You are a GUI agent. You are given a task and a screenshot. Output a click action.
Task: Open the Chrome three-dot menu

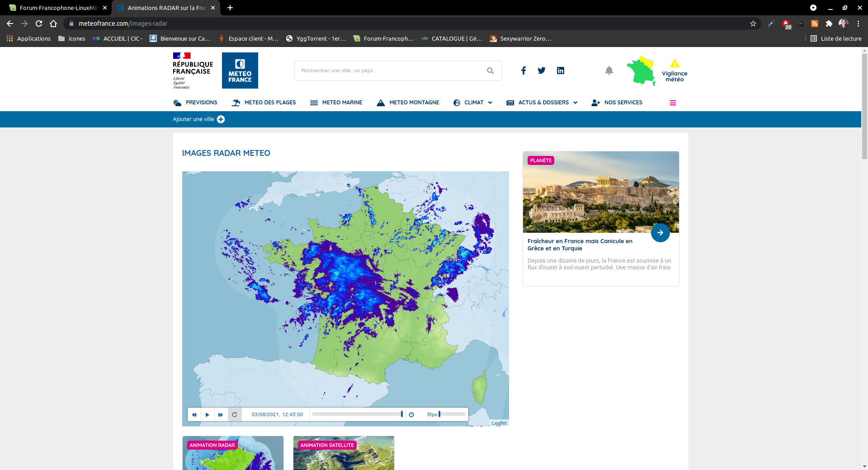pyautogui.click(x=858, y=23)
